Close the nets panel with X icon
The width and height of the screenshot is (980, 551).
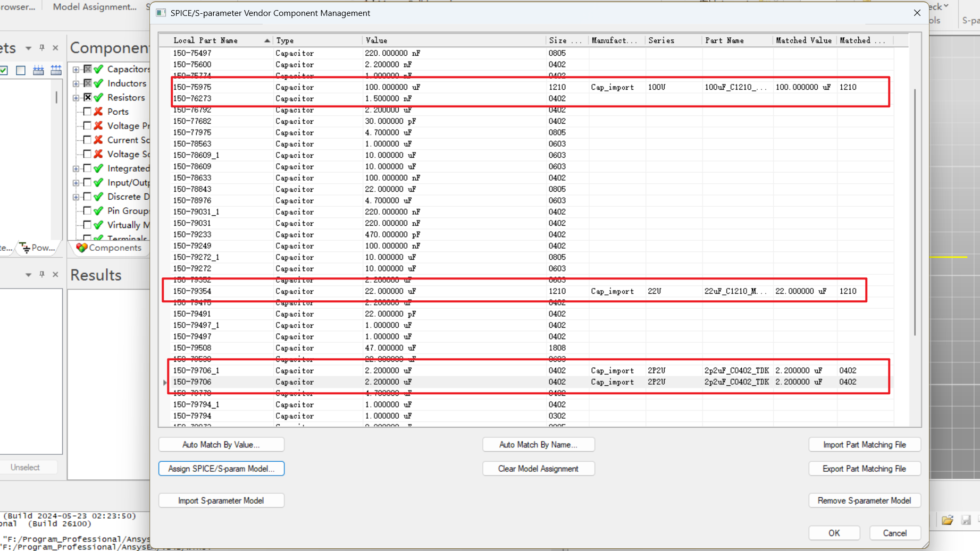click(55, 48)
